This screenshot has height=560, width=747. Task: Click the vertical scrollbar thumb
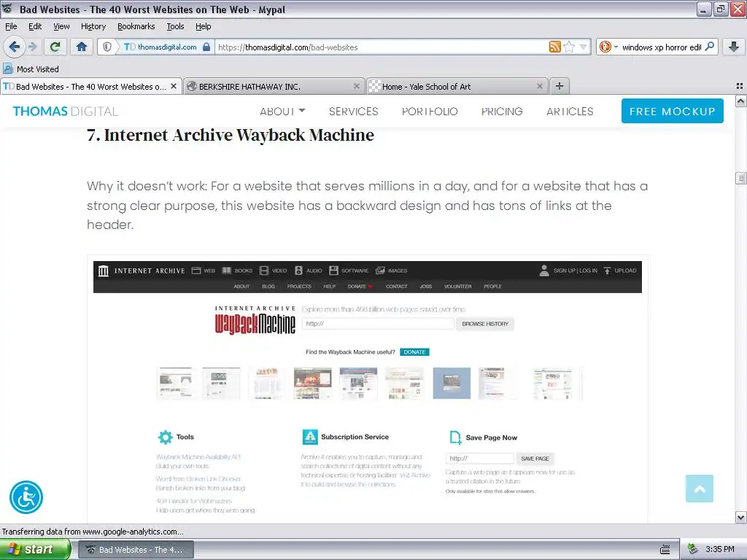point(740,178)
